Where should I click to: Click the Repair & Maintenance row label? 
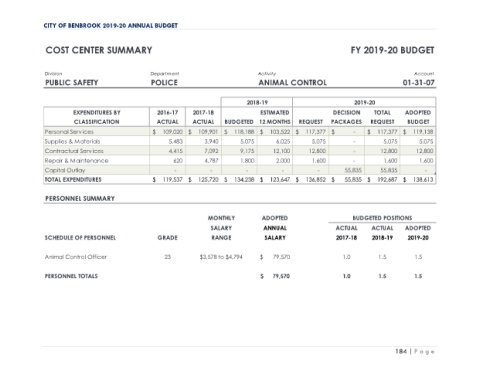(x=77, y=161)
